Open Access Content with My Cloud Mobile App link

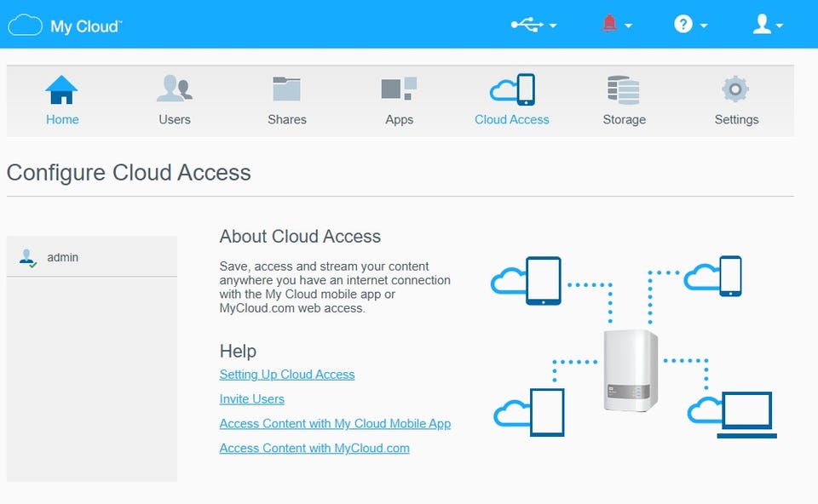(335, 423)
